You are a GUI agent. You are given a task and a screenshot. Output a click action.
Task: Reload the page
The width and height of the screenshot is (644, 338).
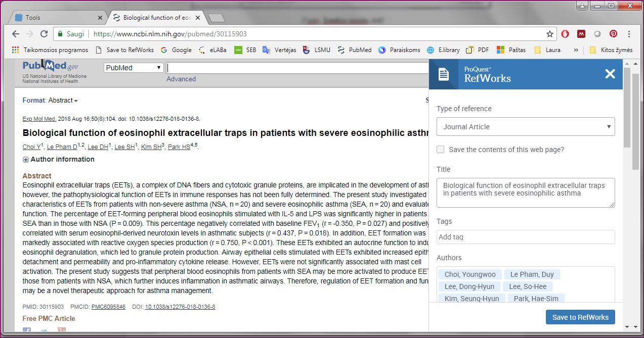pos(44,34)
